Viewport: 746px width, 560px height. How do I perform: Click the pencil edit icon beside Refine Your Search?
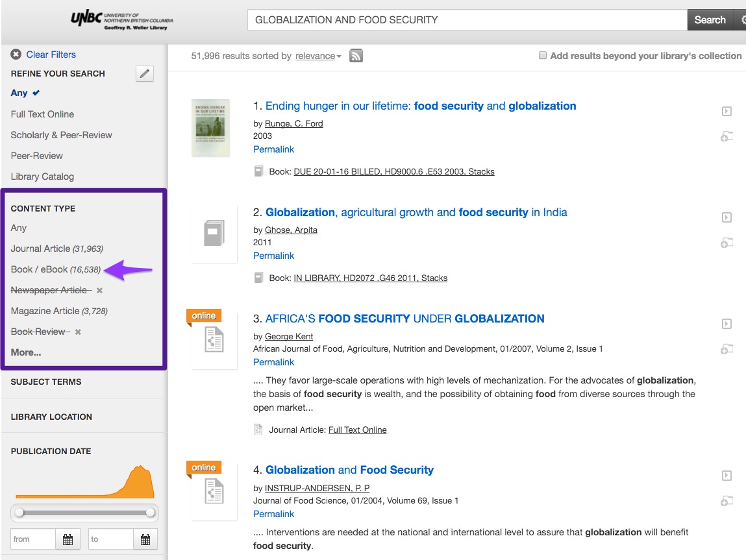point(145,73)
